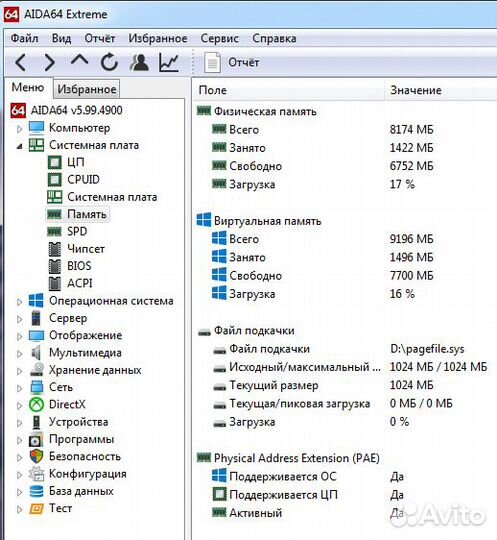This screenshot has width=497, height=540.
Task: Click the speaker icon beside Мультимедиа
Action: (36, 352)
